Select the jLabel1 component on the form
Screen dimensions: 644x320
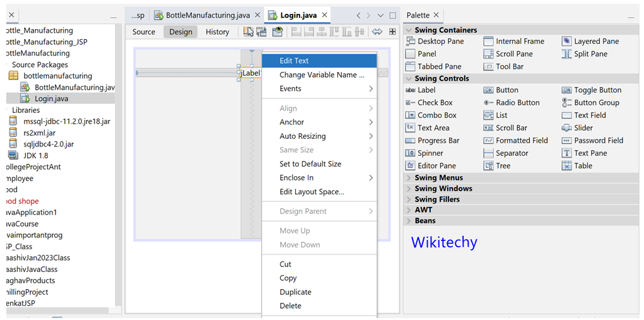pyautogui.click(x=251, y=73)
